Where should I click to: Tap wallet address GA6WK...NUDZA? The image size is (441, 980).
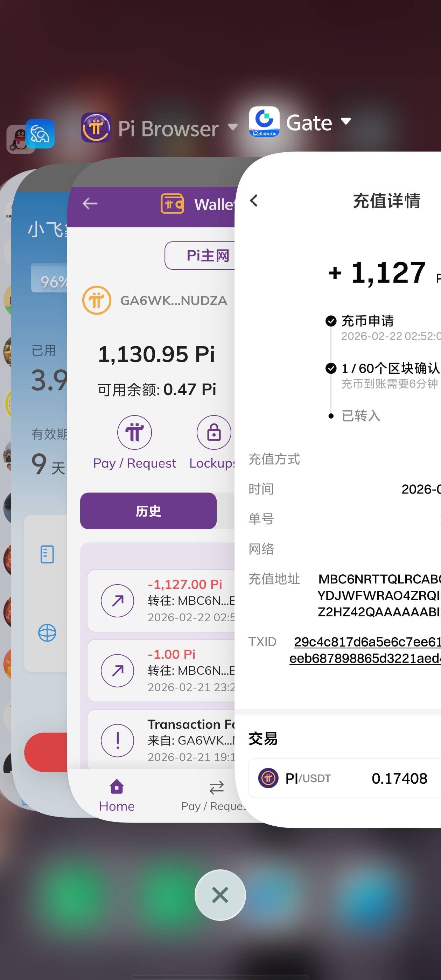(174, 301)
